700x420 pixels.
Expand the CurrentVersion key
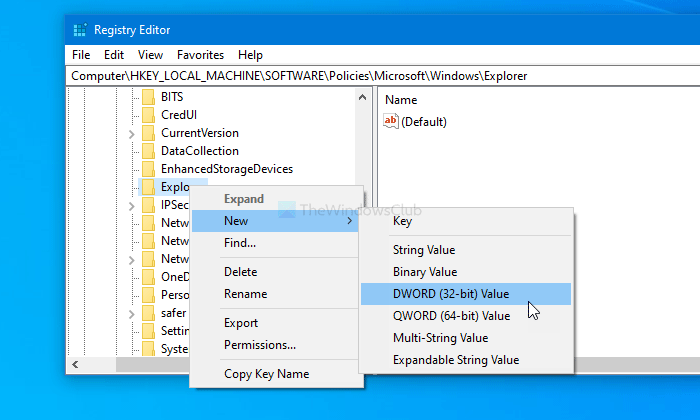click(x=131, y=133)
